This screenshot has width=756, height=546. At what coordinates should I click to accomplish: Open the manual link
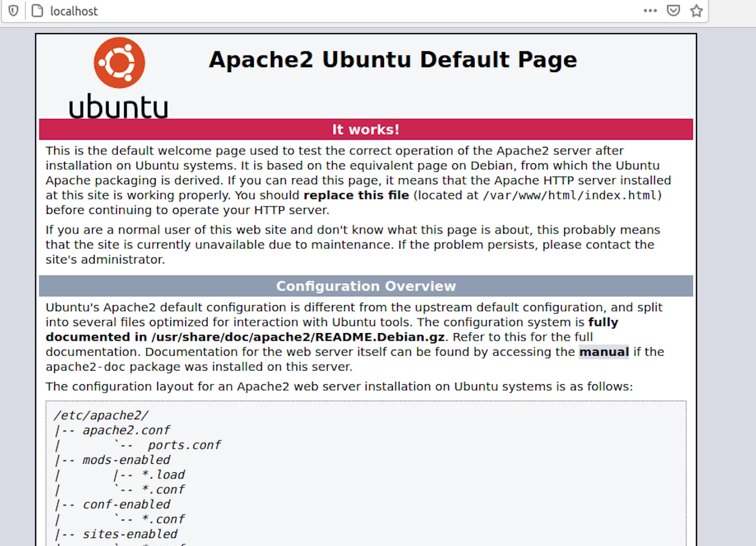pyautogui.click(x=604, y=352)
